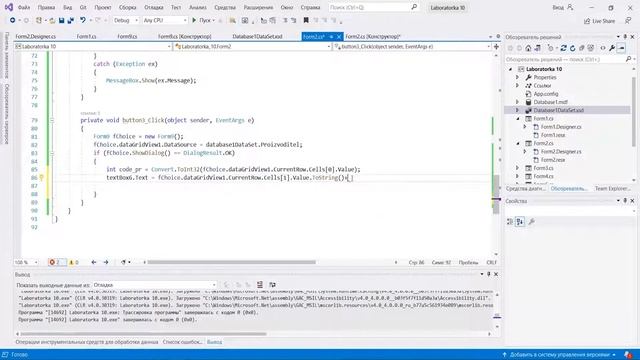Expand the Database1.mdf node

tap(517, 102)
